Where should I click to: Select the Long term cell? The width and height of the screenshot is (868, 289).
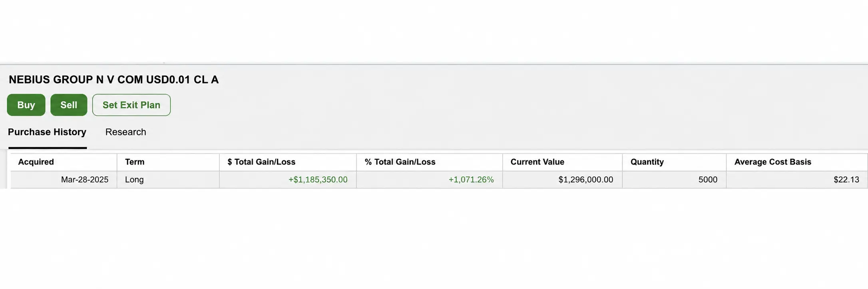coord(134,180)
